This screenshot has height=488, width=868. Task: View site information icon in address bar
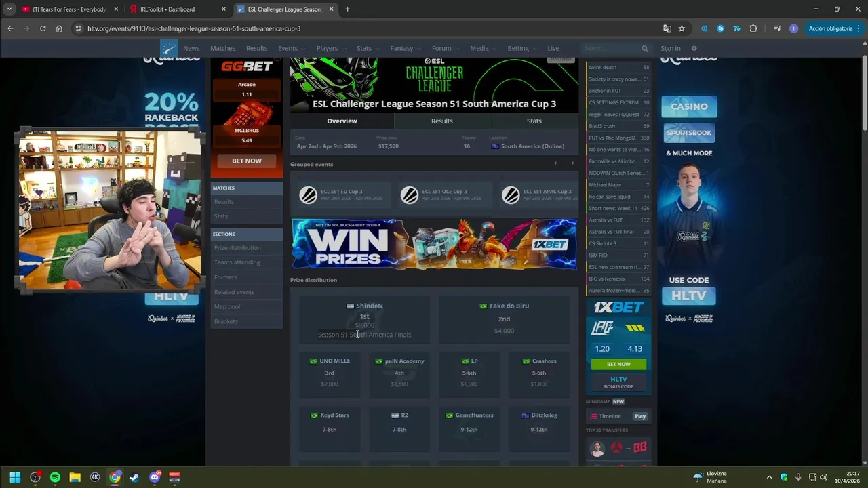pyautogui.click(x=79, y=28)
